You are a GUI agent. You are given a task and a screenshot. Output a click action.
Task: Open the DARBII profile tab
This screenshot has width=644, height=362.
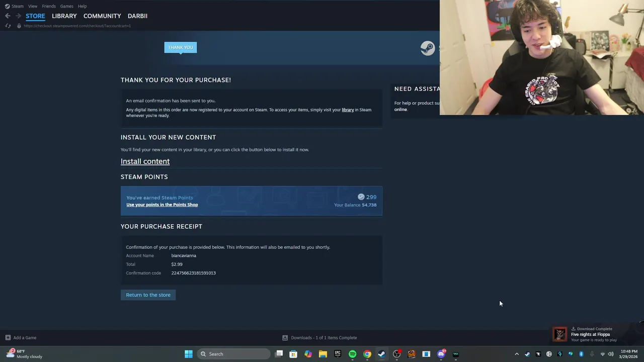(137, 16)
